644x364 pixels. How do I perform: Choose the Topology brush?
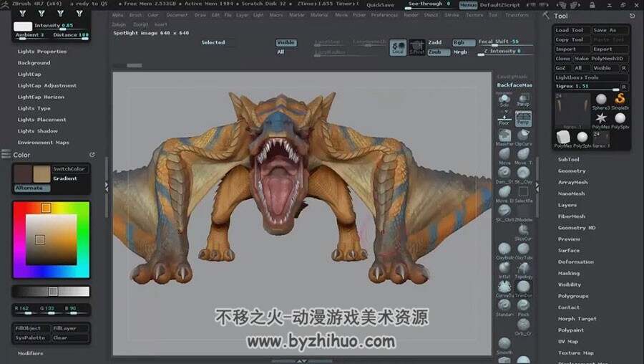coord(523,269)
